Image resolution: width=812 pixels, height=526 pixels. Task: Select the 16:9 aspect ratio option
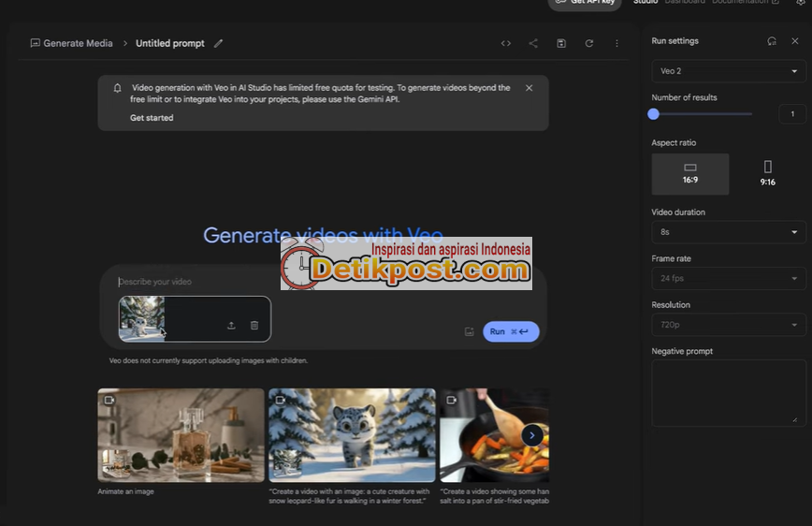690,173
